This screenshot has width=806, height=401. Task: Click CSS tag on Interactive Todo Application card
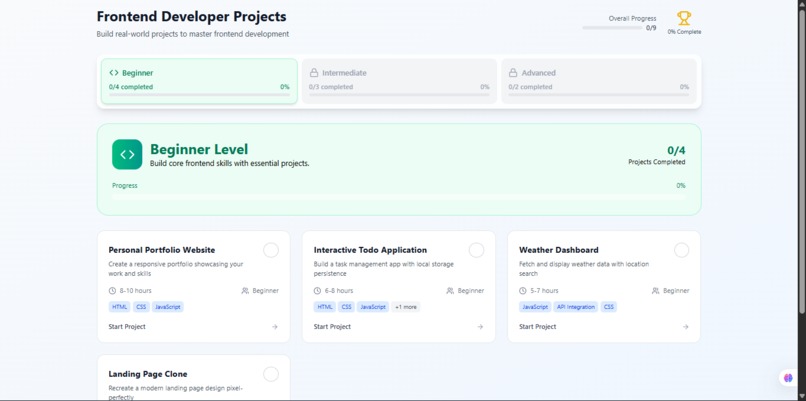coord(346,307)
